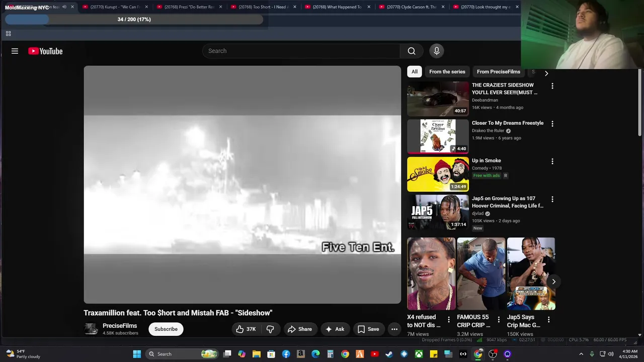Viewport: 644px width, 362px height.
Task: Share the Sideshow video
Action: 300,329
